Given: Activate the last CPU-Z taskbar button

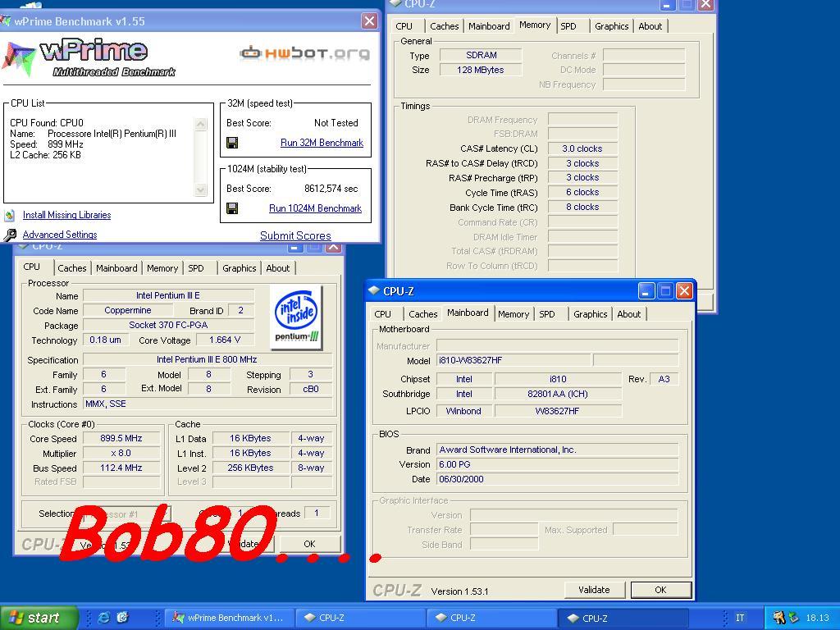Looking at the screenshot, I should tap(623, 618).
